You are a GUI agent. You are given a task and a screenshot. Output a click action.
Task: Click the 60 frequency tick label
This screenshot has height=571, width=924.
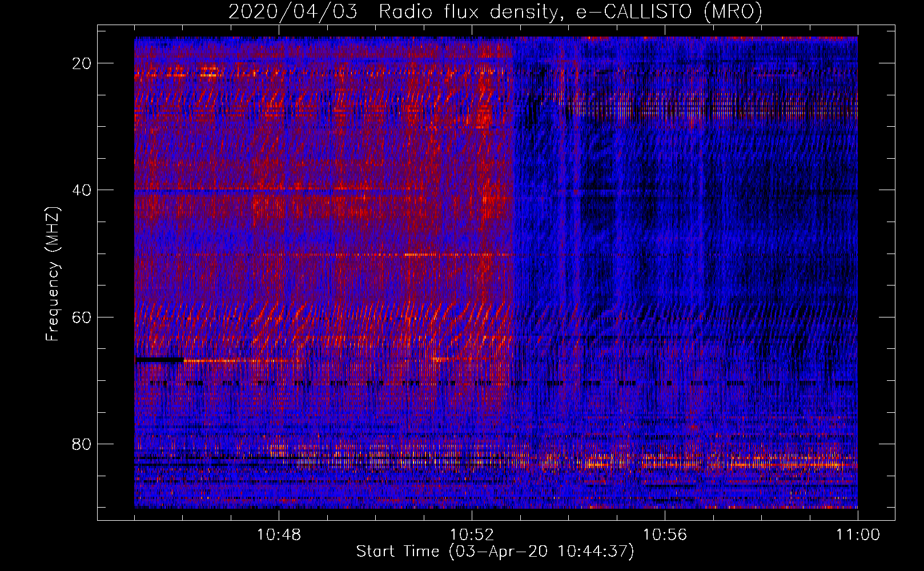point(82,317)
